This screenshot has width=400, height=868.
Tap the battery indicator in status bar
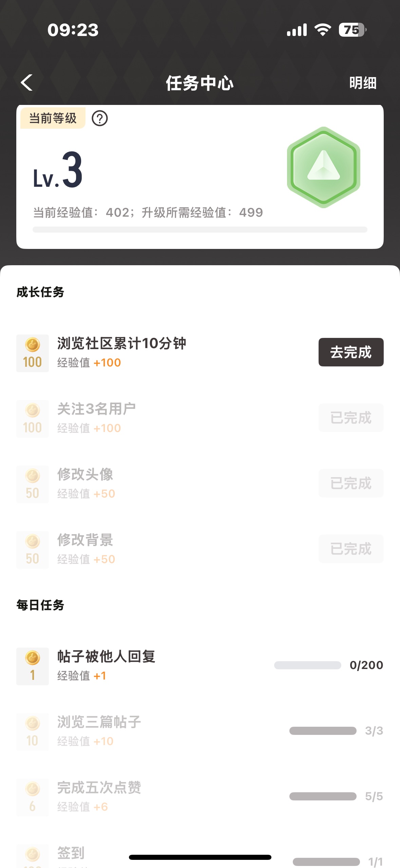click(x=352, y=30)
